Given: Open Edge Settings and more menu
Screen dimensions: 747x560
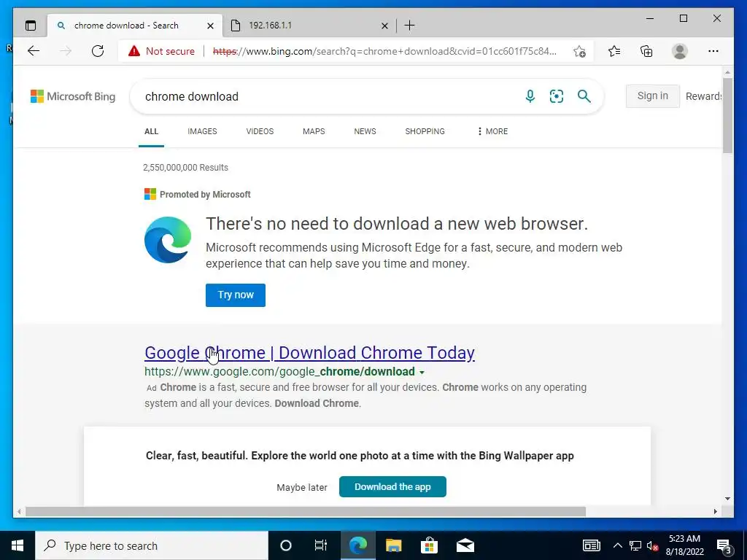Looking at the screenshot, I should (x=713, y=51).
